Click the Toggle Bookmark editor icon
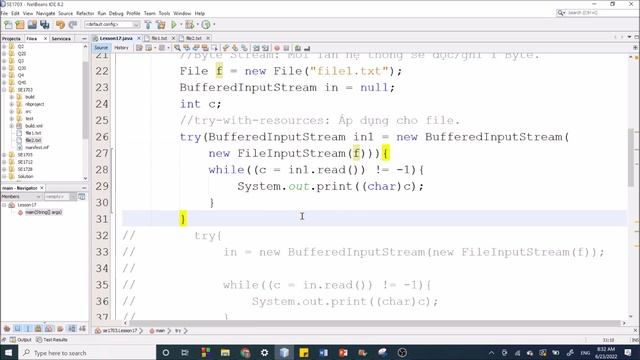This screenshot has width=640, height=360. pyautogui.click(x=244, y=48)
